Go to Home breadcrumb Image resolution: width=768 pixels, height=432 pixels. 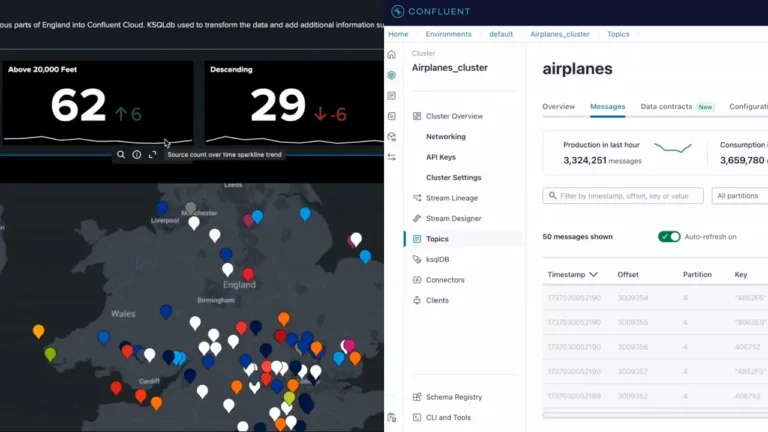point(398,34)
